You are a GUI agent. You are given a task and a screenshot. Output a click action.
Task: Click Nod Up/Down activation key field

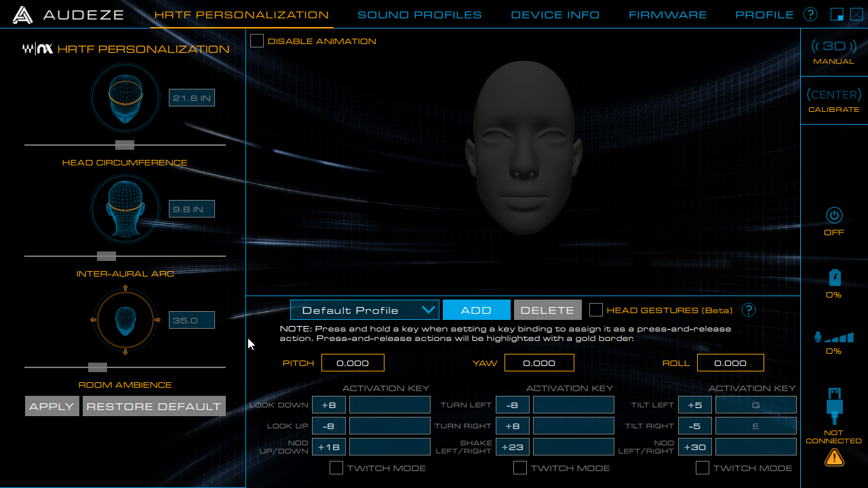click(x=390, y=447)
